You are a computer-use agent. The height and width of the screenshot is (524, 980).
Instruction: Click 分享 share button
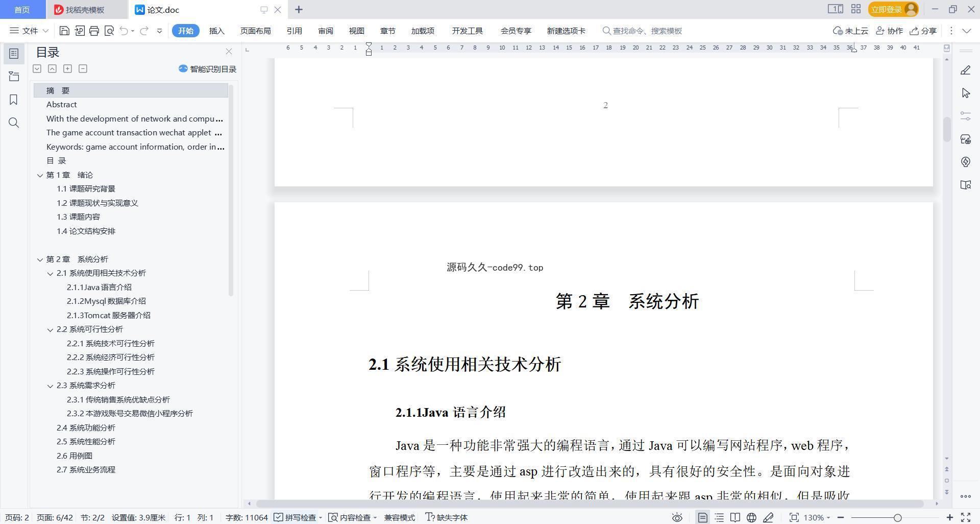click(x=923, y=31)
